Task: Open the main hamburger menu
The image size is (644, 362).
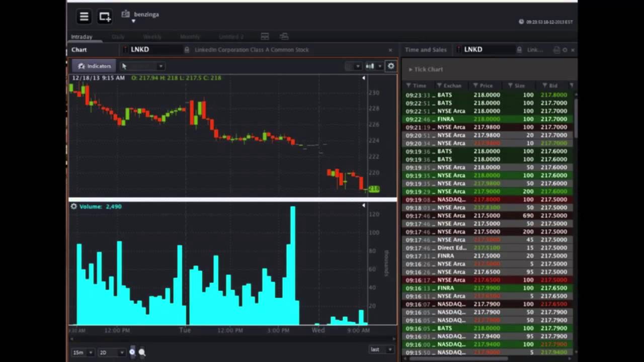Action: click(x=84, y=17)
